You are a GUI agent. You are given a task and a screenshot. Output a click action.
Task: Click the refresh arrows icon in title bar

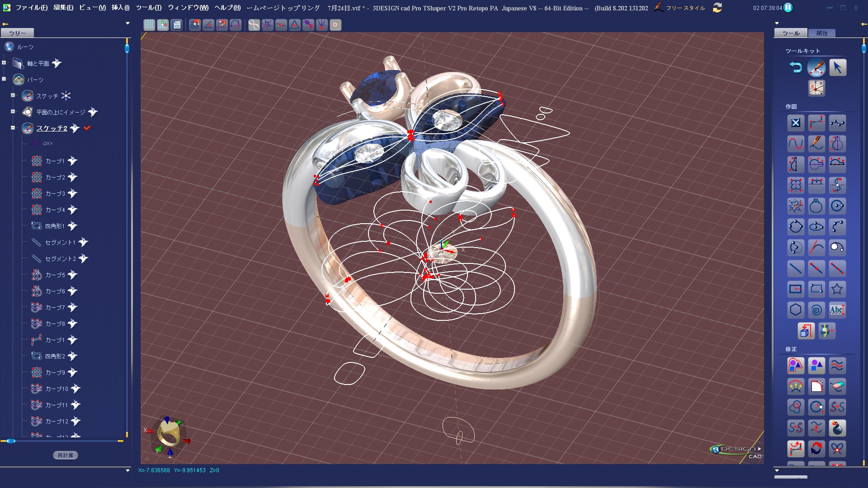pos(717,8)
